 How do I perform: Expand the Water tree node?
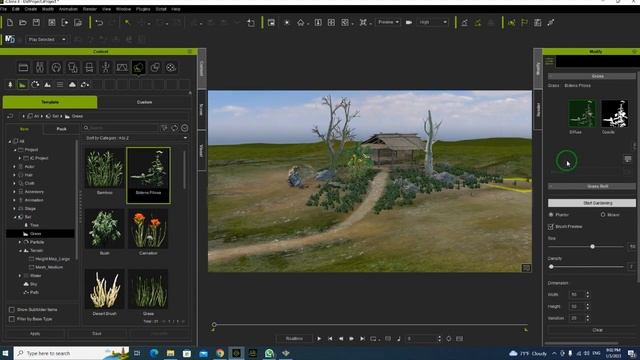(x=20, y=276)
